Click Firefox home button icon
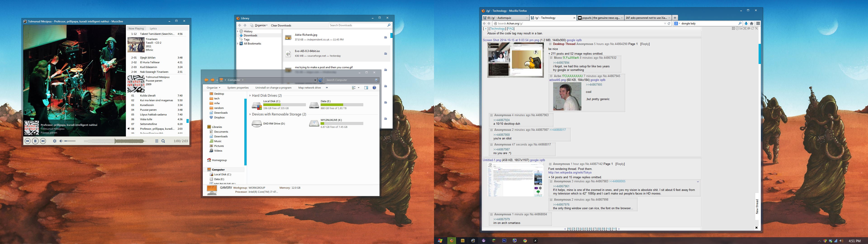The image size is (868, 244). point(752,23)
